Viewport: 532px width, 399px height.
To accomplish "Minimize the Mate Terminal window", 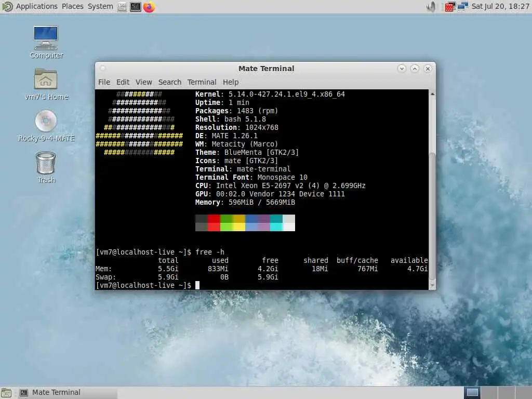I will point(402,69).
